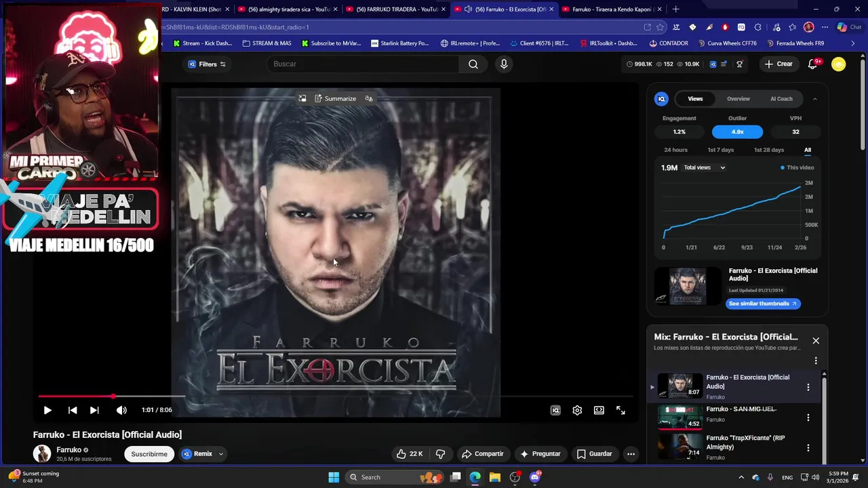The width and height of the screenshot is (868, 488).
Task: Click the list icon beside the IQ badge
Action: 724,64
